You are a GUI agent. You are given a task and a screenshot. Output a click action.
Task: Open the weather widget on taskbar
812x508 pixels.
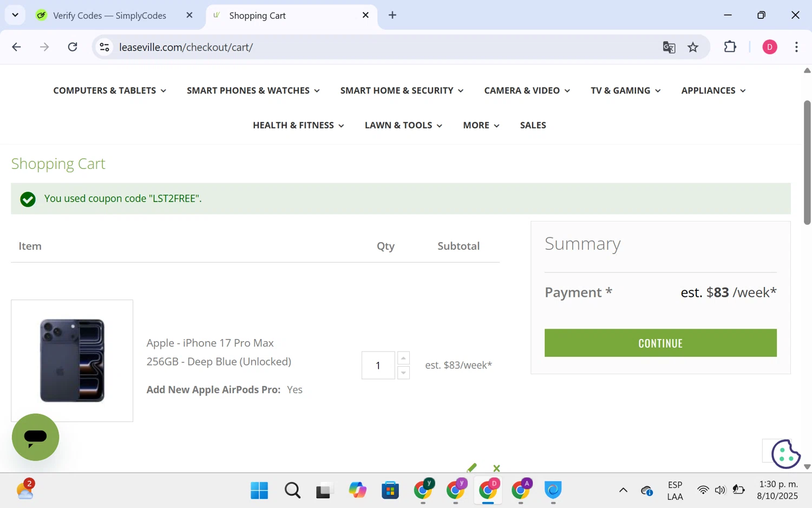coord(25,490)
